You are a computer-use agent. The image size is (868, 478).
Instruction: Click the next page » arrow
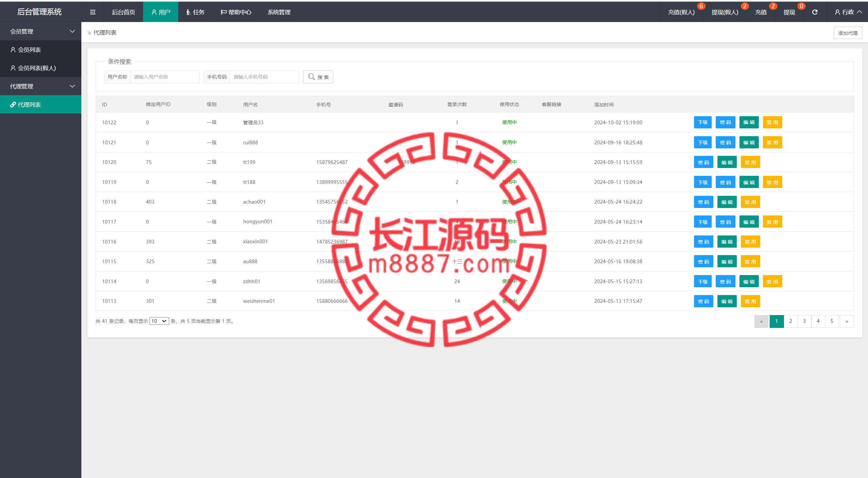[x=847, y=321]
